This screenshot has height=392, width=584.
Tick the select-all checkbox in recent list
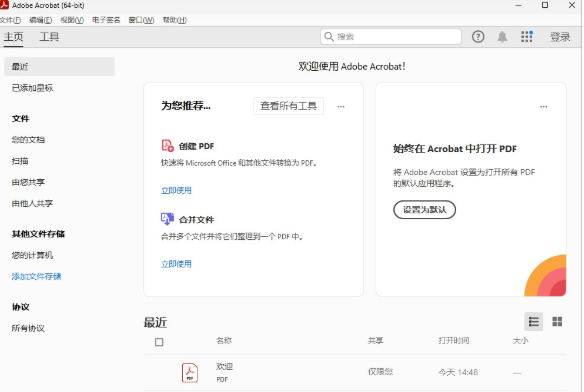coord(159,342)
